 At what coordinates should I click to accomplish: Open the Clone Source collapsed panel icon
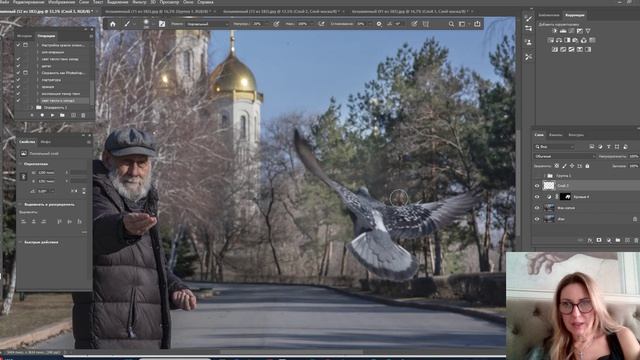click(528, 42)
